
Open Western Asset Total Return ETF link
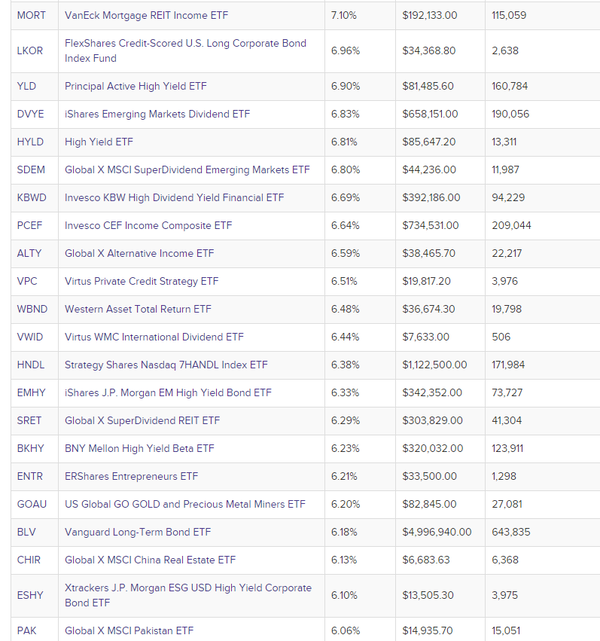click(x=138, y=309)
